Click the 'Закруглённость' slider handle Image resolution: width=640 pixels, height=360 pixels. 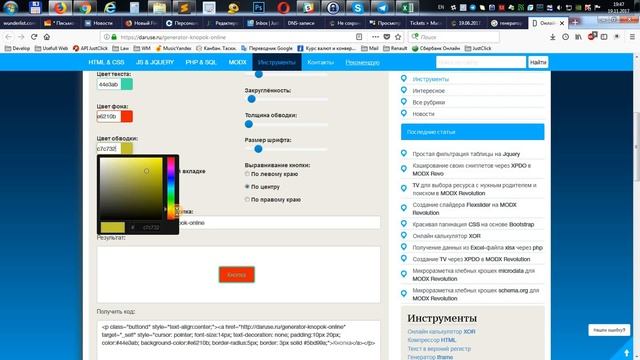[251, 99]
